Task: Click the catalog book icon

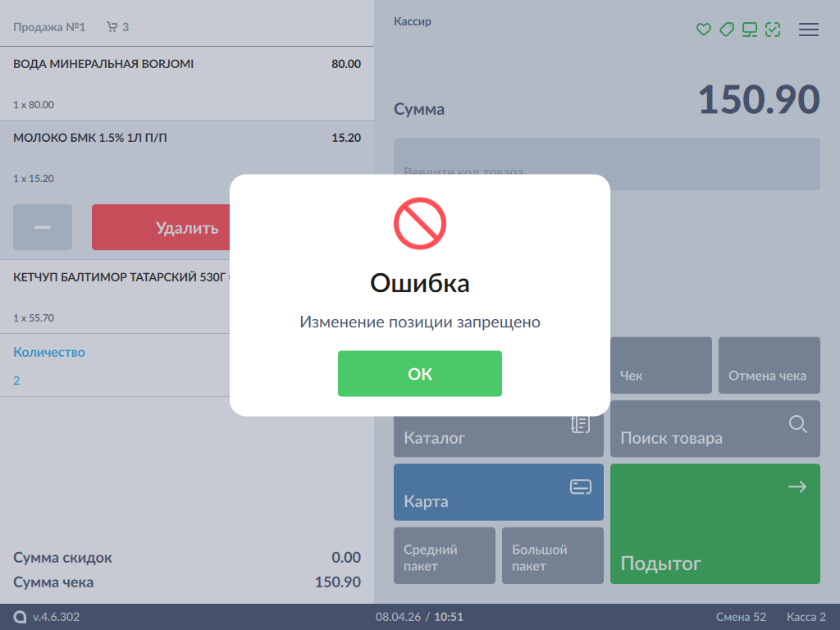Action: point(580,424)
